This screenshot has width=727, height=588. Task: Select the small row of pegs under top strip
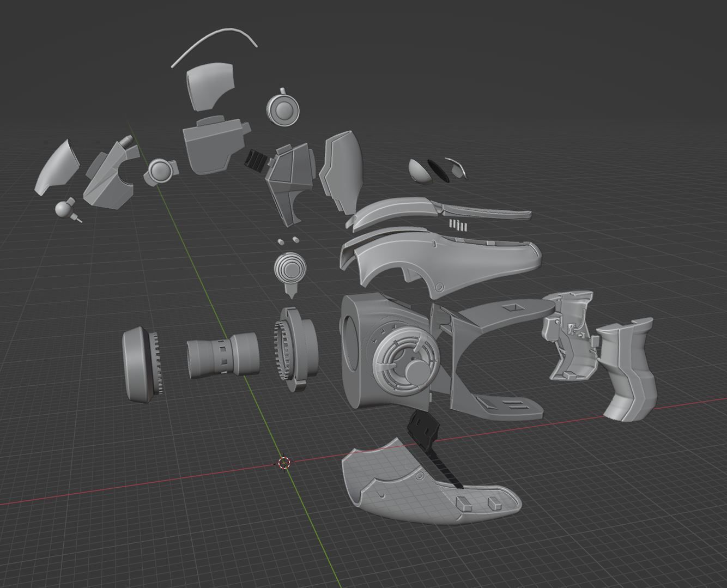pyautogui.click(x=459, y=224)
